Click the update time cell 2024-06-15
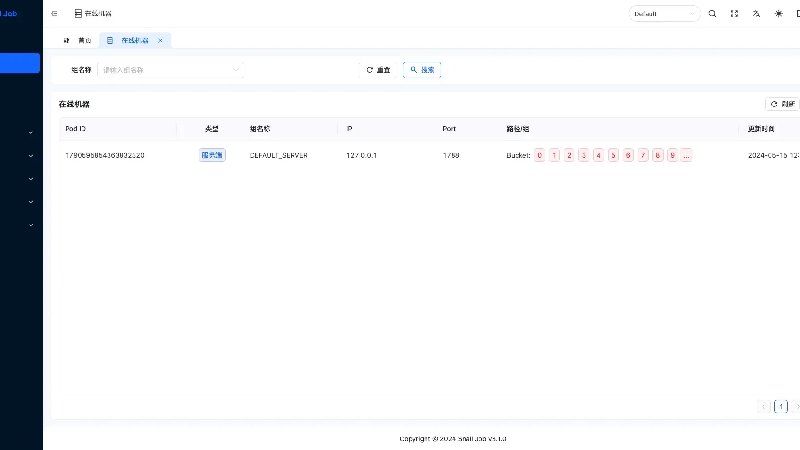 pyautogui.click(x=773, y=155)
